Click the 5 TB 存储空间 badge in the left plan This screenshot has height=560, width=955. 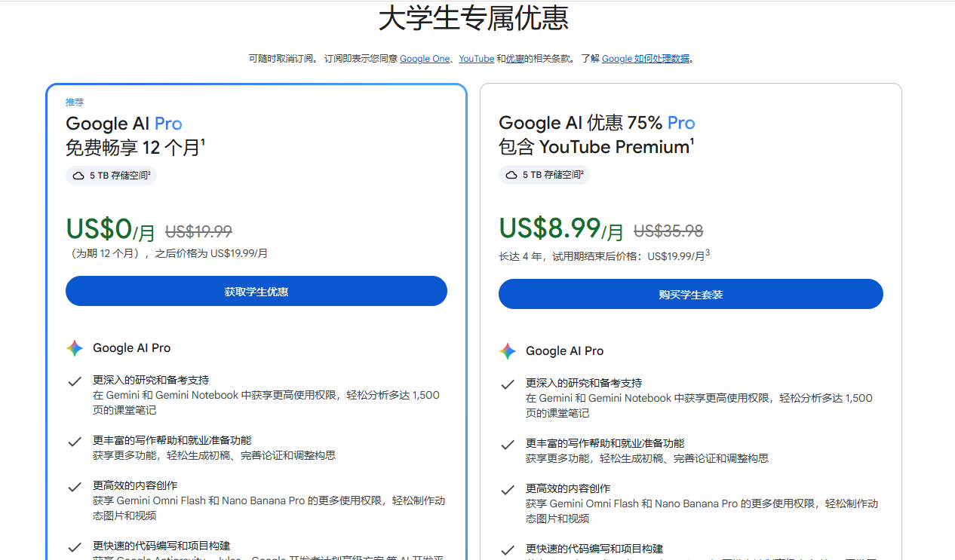[x=111, y=176]
